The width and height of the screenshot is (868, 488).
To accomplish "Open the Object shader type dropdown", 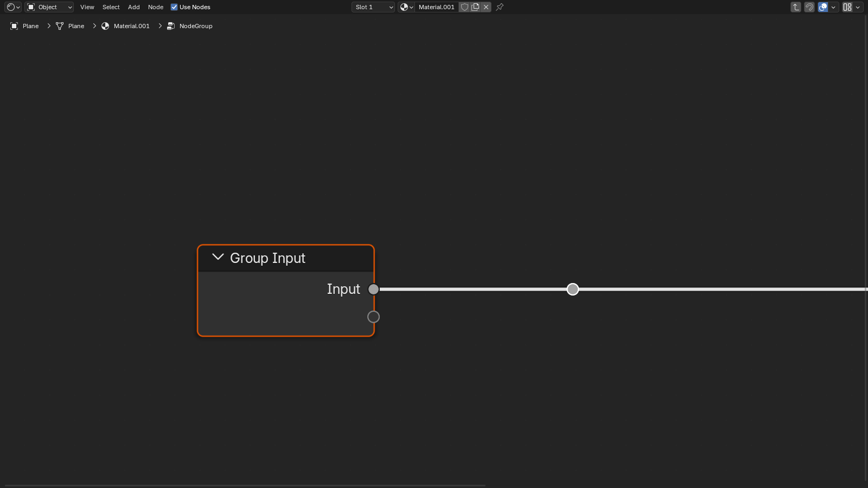I will click(x=49, y=7).
